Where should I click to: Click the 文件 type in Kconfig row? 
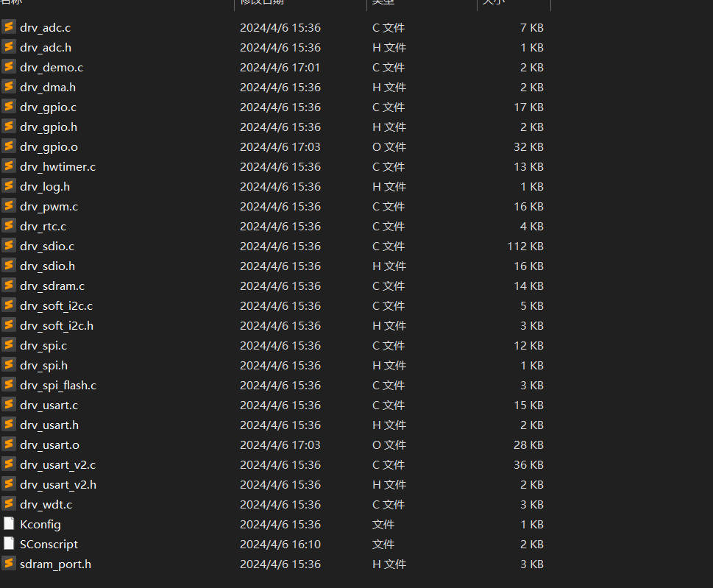pyautogui.click(x=383, y=524)
